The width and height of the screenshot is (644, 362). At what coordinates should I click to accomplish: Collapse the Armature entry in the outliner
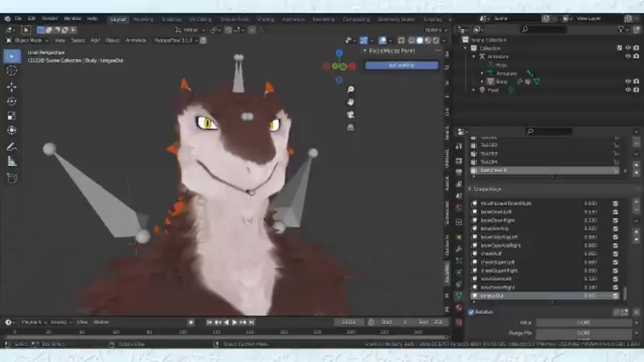pos(473,57)
